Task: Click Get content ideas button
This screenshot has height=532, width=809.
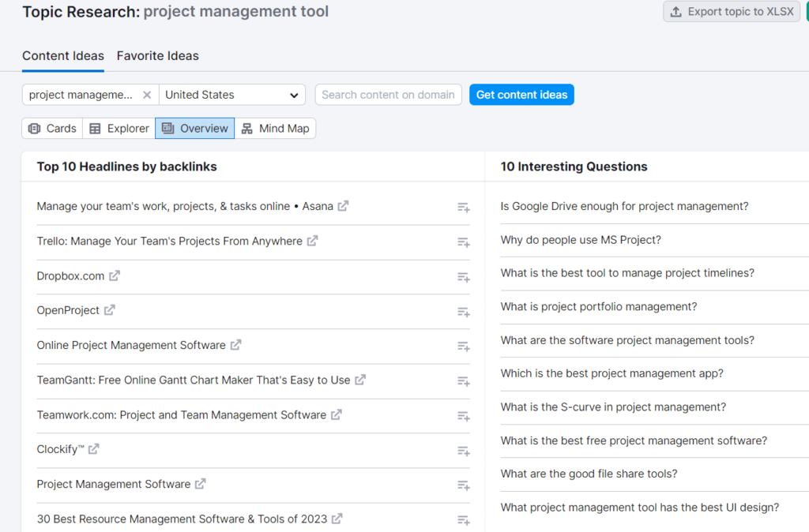Action: [521, 95]
